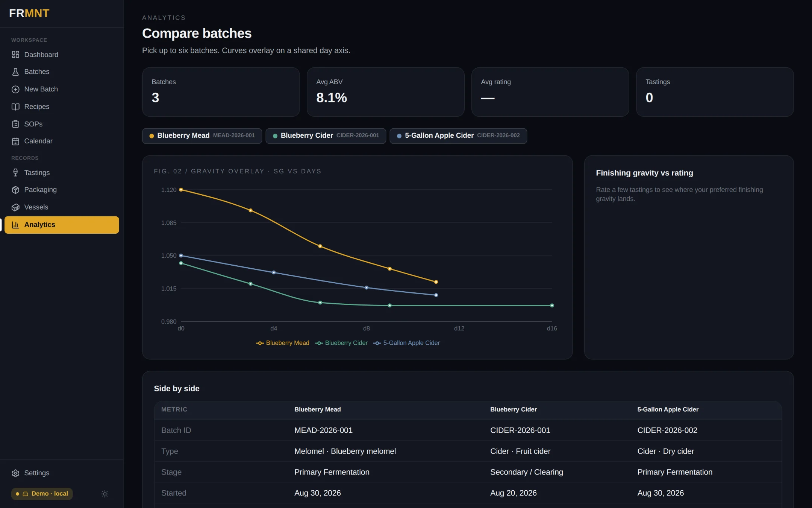Screen dimensions: 812x508
Task: Open Calendar in the sidebar
Action: coord(62,141)
